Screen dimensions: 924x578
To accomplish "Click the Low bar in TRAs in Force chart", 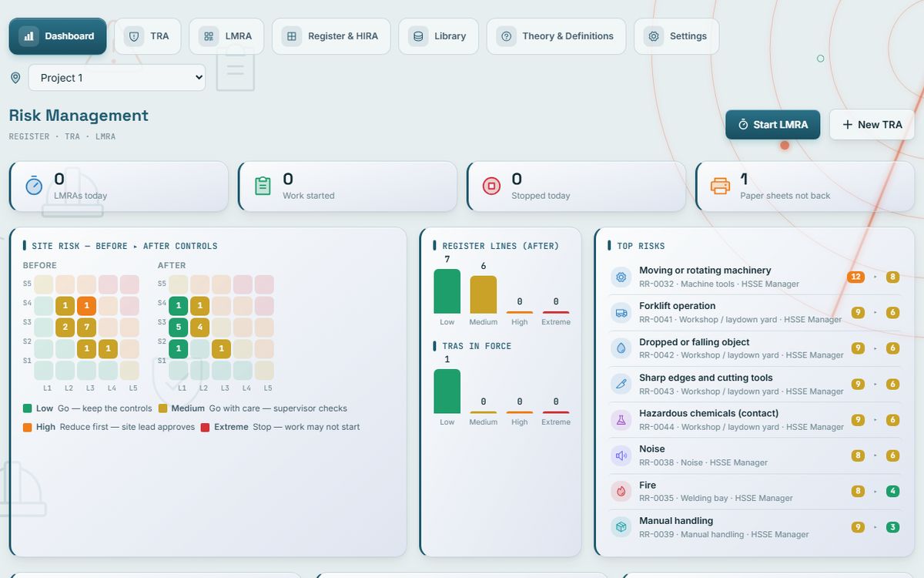I will pyautogui.click(x=447, y=391).
